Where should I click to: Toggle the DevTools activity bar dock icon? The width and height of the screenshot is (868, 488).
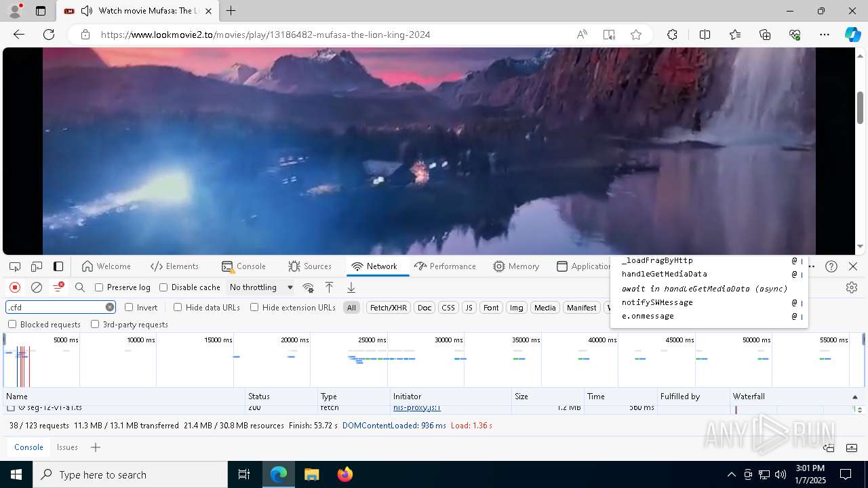point(58,266)
